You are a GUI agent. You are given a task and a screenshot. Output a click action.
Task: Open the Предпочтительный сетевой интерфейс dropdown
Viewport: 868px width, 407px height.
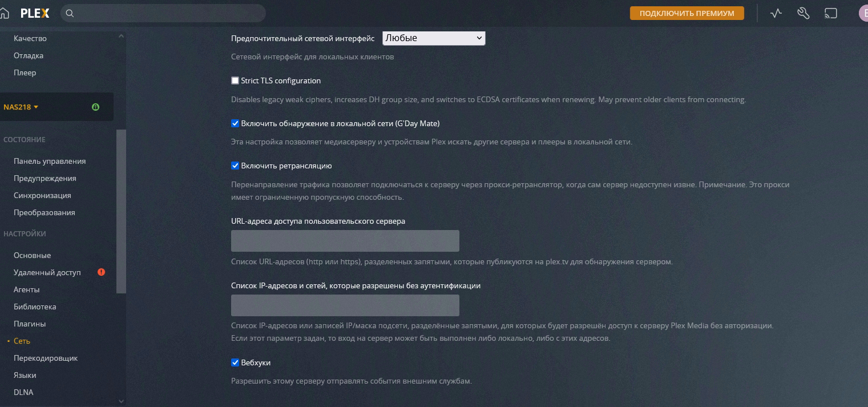[x=433, y=38]
